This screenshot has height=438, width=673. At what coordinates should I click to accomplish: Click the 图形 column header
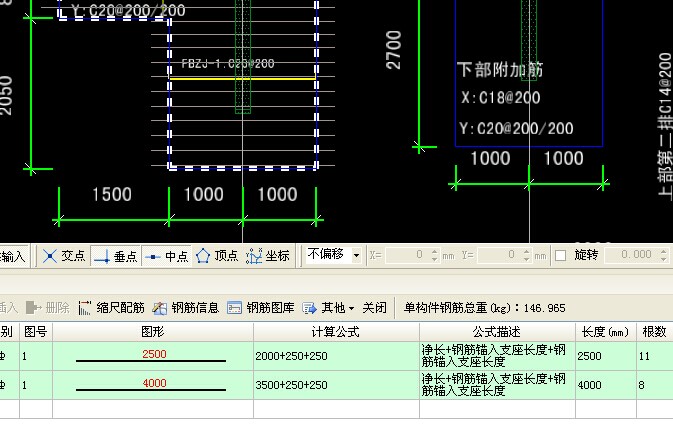(x=153, y=332)
